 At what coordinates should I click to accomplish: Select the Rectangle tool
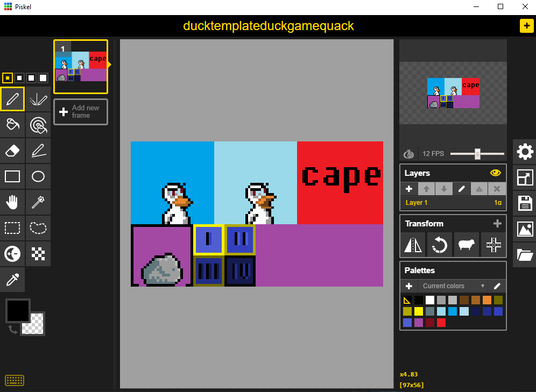tap(12, 176)
